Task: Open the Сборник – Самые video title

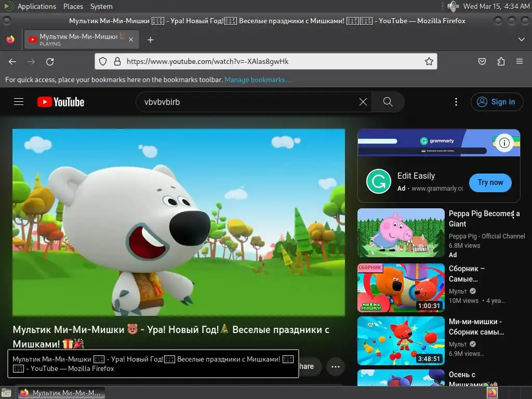Action: tap(467, 273)
